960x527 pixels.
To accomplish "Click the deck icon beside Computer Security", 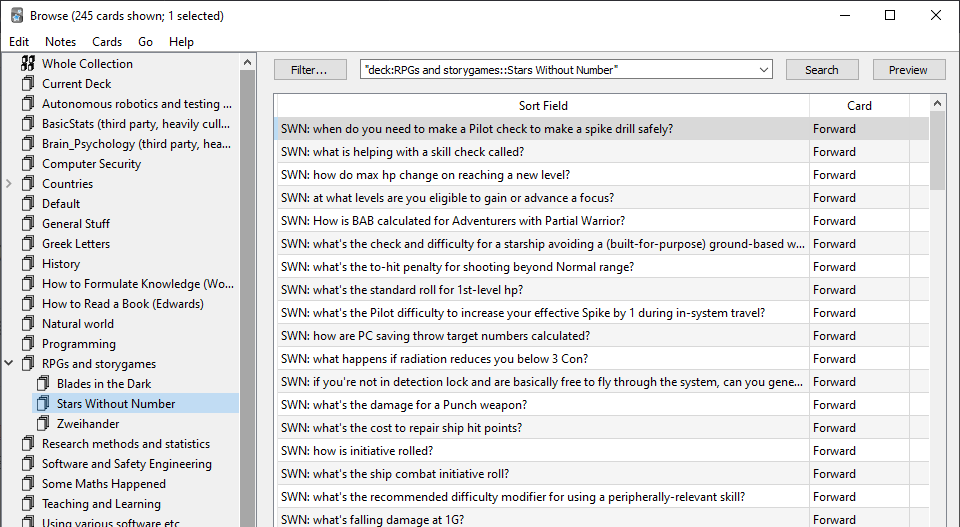I will (28, 164).
